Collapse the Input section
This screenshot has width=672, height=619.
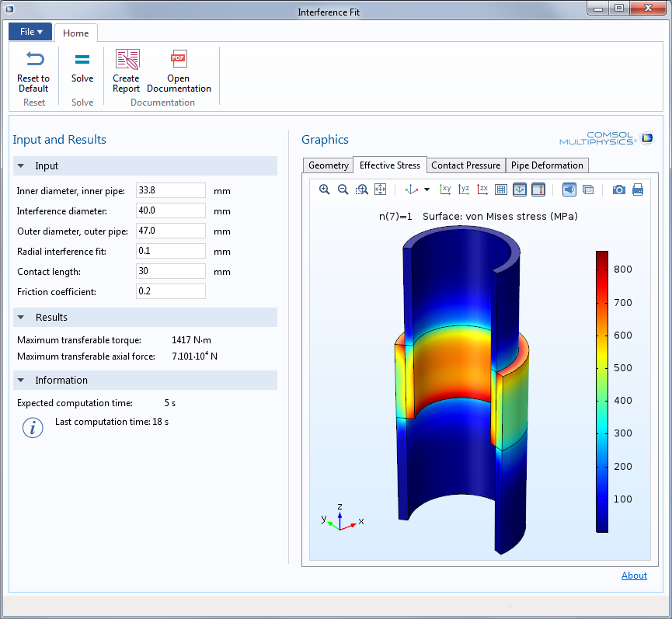click(x=20, y=165)
